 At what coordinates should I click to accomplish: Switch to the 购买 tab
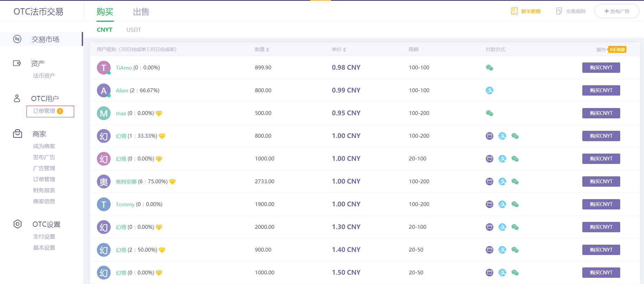coord(105,12)
